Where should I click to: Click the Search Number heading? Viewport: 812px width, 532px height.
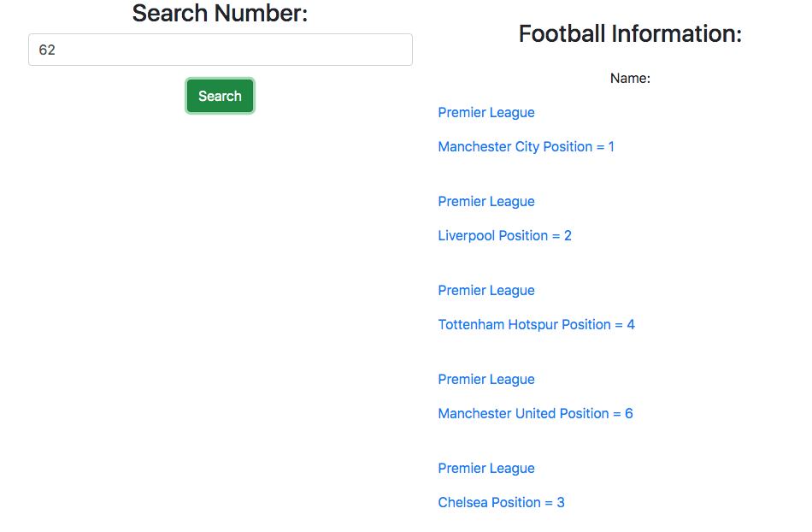coord(220,14)
